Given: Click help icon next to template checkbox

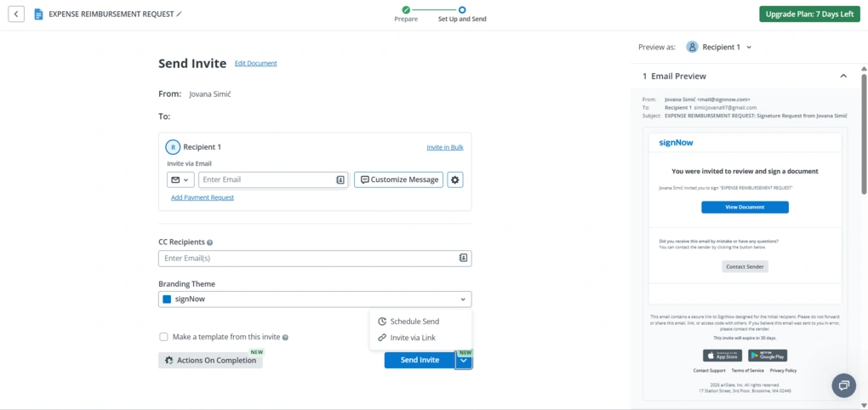Looking at the screenshot, I should pyautogui.click(x=286, y=338).
